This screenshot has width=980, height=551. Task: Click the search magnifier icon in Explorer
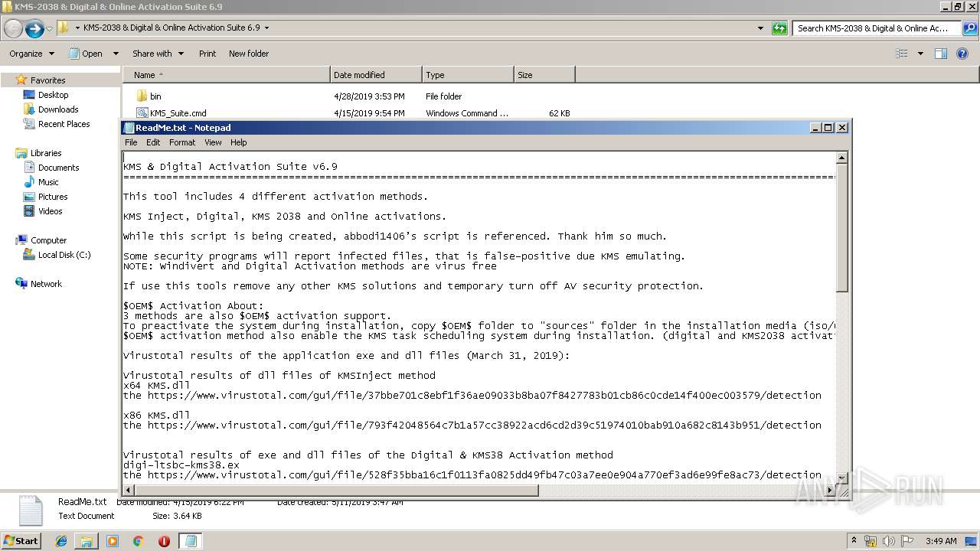click(x=969, y=28)
